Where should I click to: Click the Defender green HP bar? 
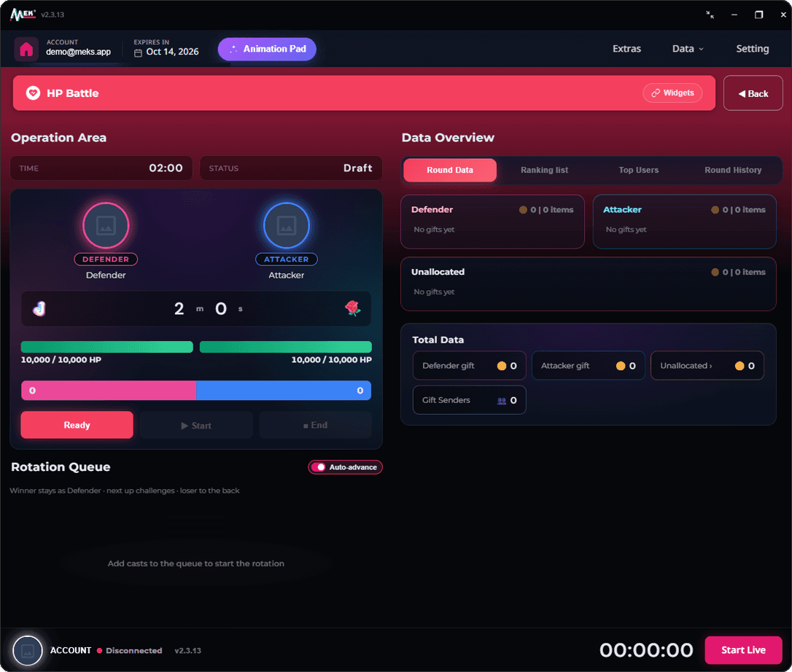107,347
